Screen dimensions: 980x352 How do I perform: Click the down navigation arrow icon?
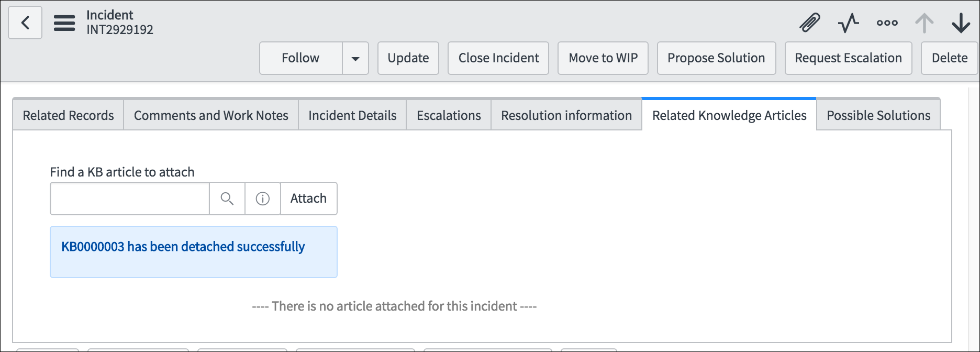click(x=962, y=23)
